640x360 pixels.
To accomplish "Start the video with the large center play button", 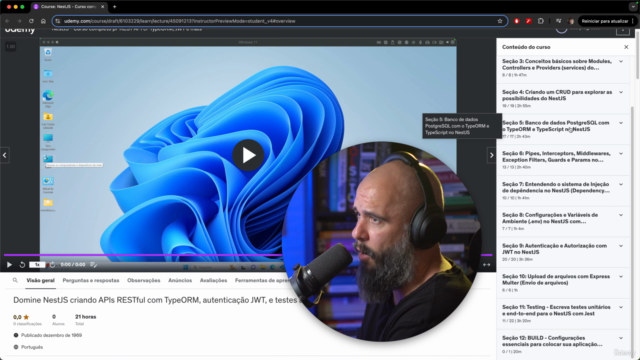I will [x=248, y=155].
